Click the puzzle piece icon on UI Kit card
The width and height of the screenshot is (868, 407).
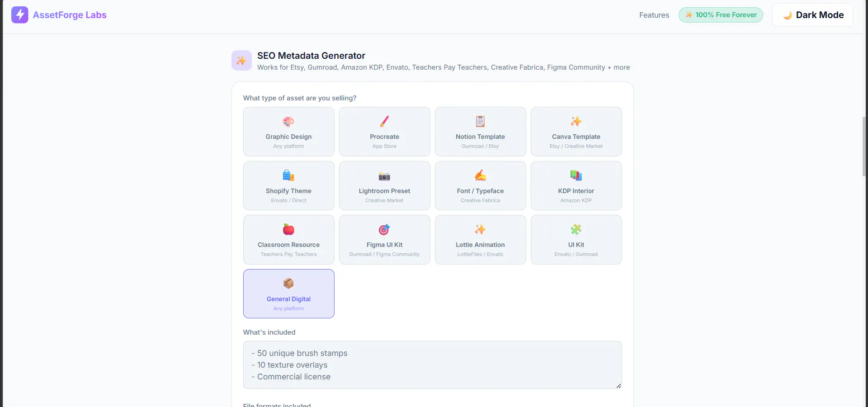(576, 230)
